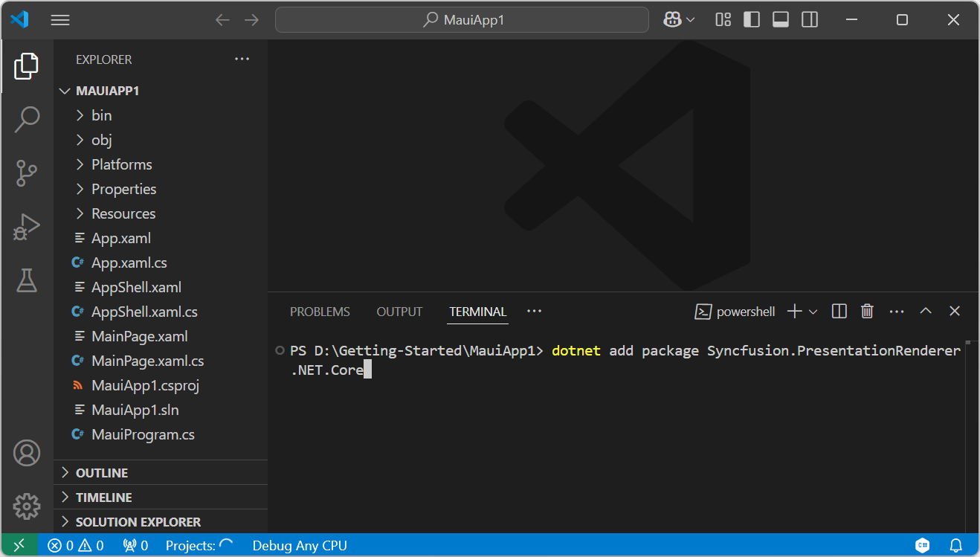Toggle the bottom panel visibility
980x557 pixels.
pyautogui.click(x=781, y=20)
